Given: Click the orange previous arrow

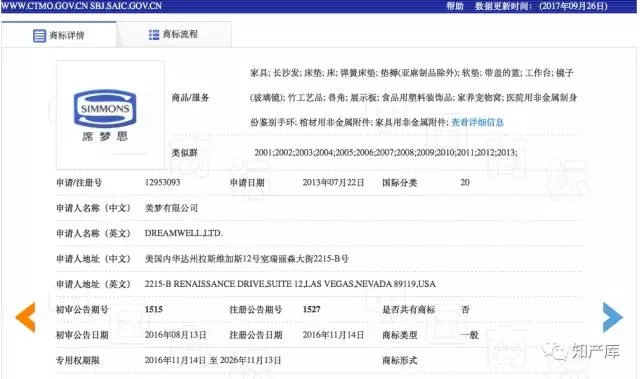Looking at the screenshot, I should tap(25, 317).
